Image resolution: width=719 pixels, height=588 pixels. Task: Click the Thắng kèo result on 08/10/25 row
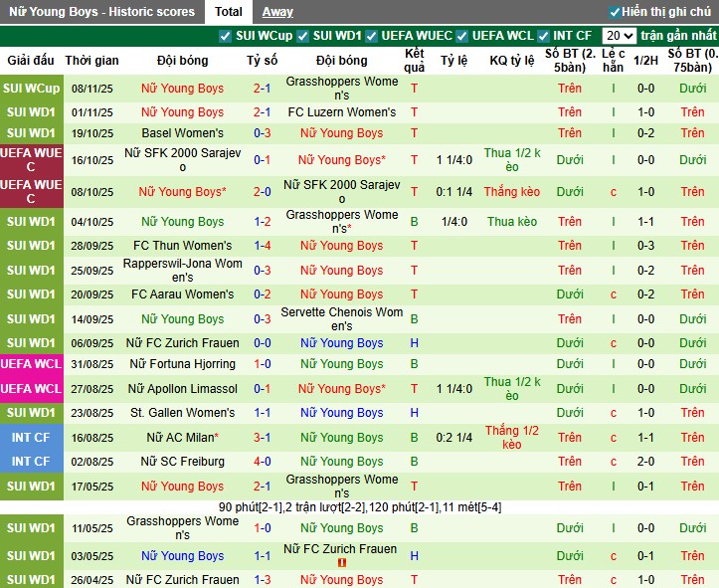click(512, 192)
